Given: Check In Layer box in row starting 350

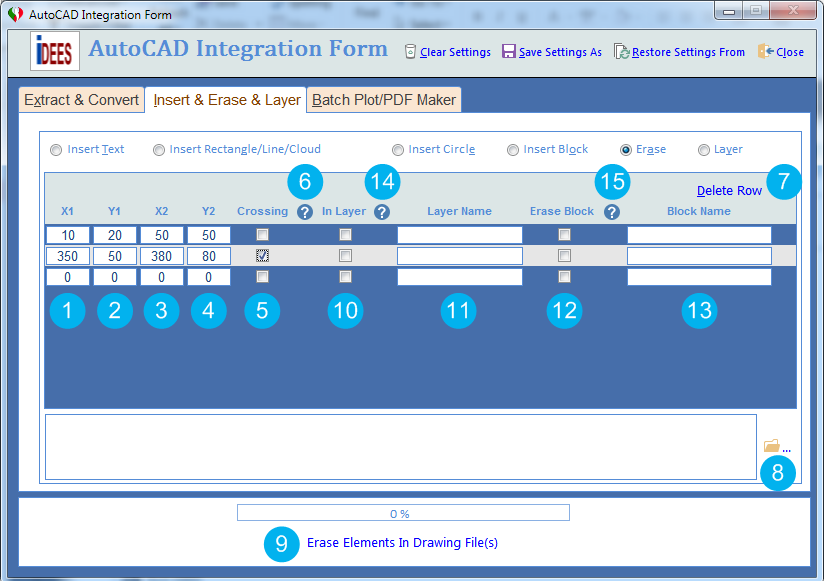Looking at the screenshot, I should coord(345,255).
